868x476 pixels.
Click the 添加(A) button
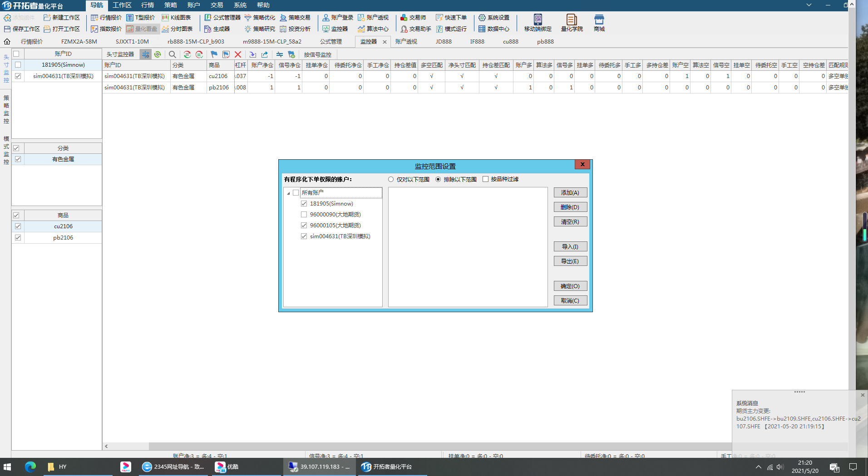point(570,193)
